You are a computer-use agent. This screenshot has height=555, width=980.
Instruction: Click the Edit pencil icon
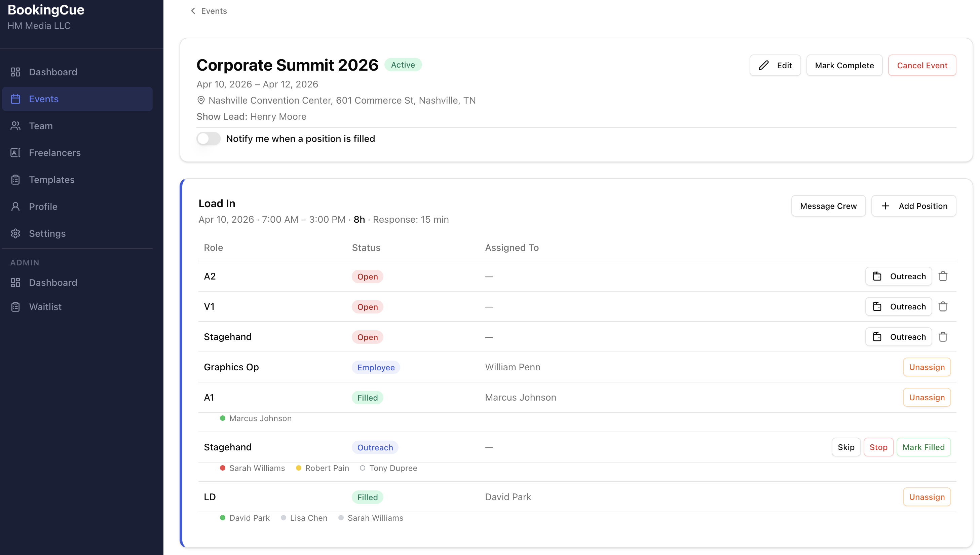tap(763, 65)
